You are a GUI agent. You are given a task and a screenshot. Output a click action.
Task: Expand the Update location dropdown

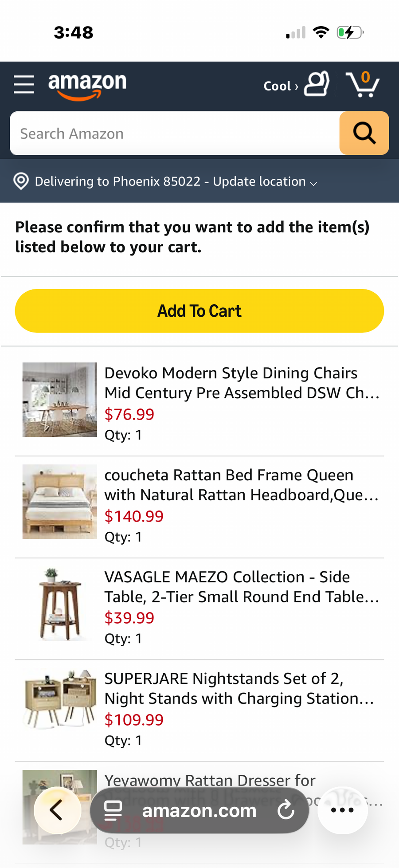pos(313,183)
